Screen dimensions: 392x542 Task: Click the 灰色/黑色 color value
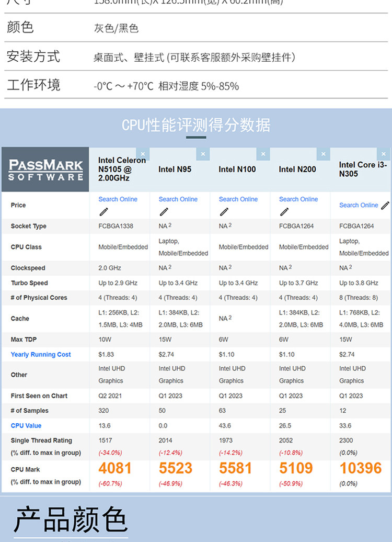click(116, 28)
